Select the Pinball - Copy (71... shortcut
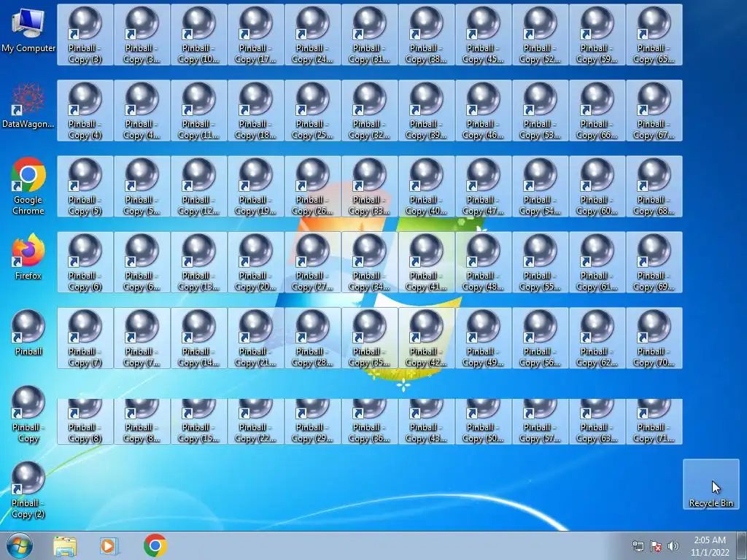The height and width of the screenshot is (560, 747). click(654, 421)
